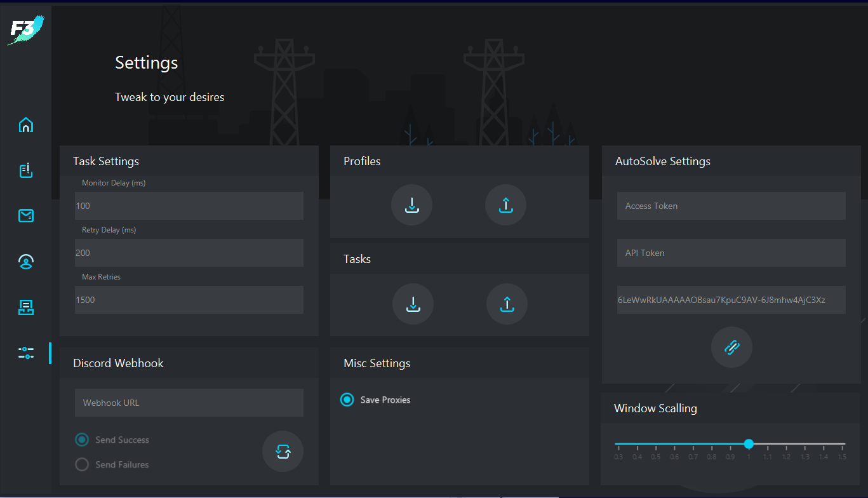Test the Discord webhook button
Screen dimensions: 868x498
(x=283, y=452)
